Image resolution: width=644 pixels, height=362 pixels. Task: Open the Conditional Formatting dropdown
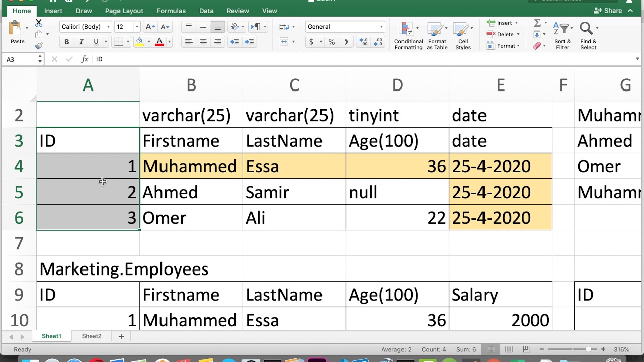(409, 36)
